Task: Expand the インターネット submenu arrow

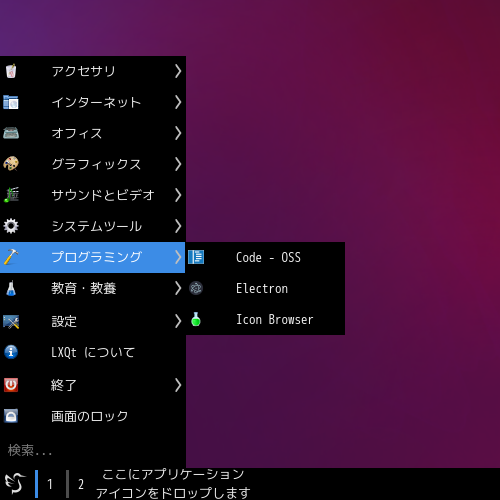Action: [x=178, y=102]
